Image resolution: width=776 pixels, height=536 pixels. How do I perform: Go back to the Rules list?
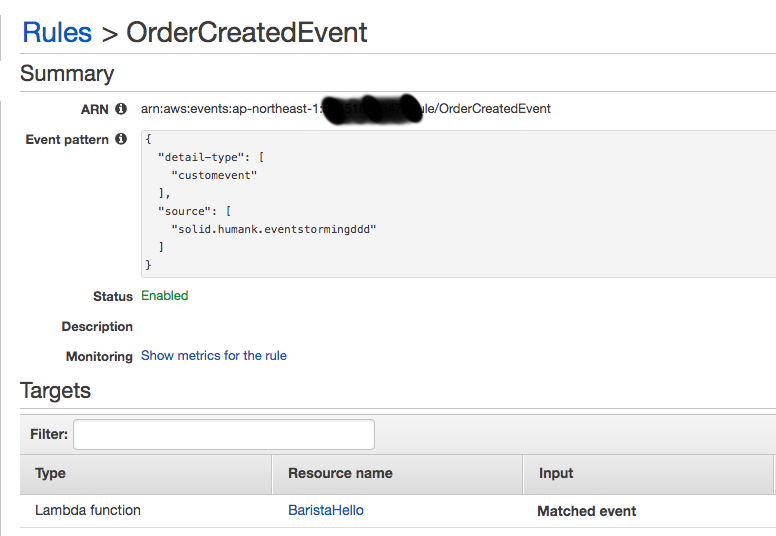pos(56,32)
